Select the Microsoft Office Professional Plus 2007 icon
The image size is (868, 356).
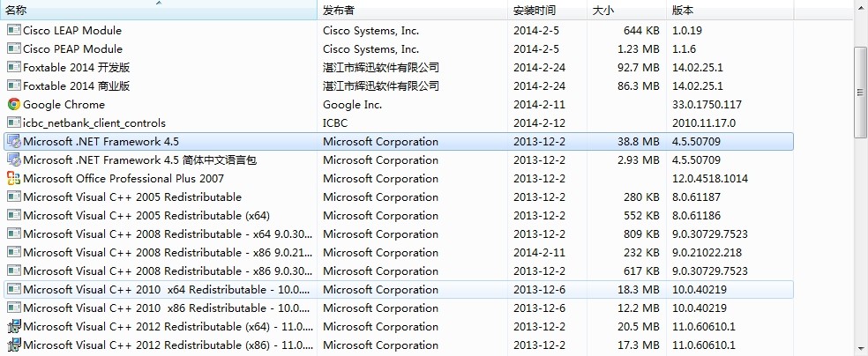click(x=14, y=179)
